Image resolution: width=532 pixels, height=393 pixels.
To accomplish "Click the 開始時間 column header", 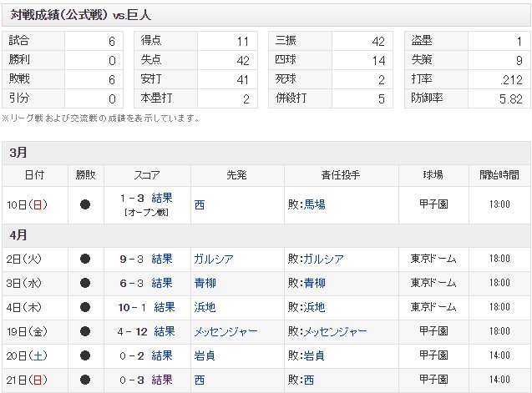I will (499, 175).
